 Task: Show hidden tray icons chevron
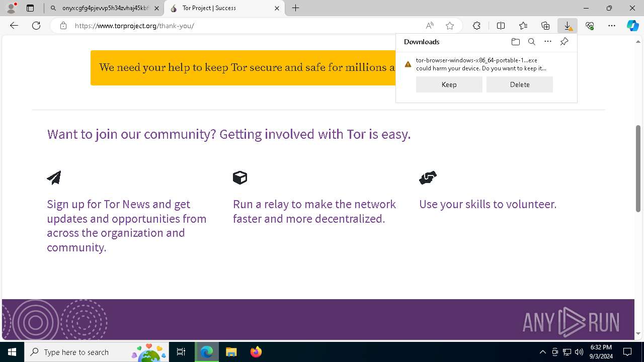[542, 352]
